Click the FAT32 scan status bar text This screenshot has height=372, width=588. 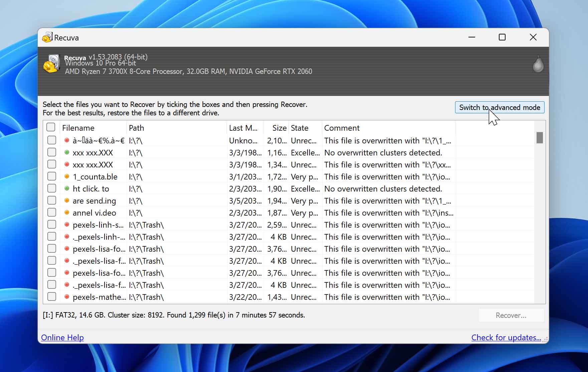click(174, 315)
